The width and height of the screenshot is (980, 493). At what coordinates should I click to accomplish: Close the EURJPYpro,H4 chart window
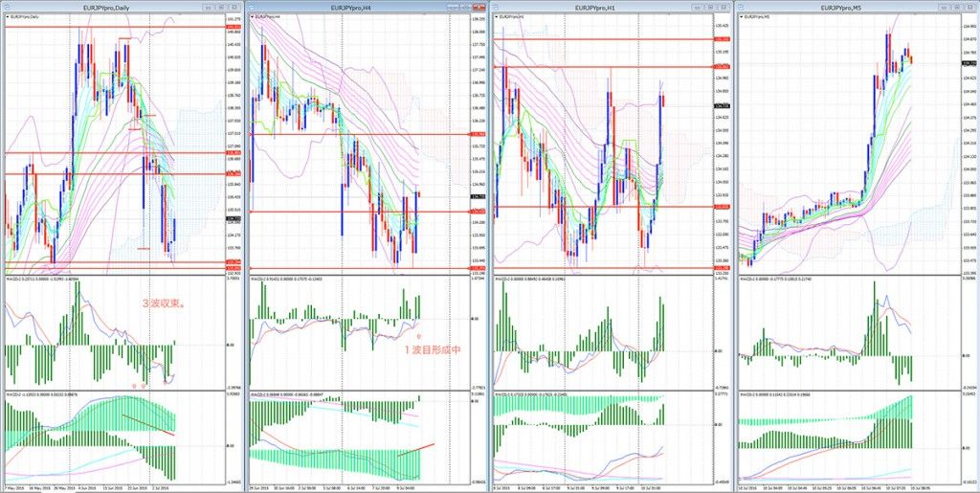480,7
